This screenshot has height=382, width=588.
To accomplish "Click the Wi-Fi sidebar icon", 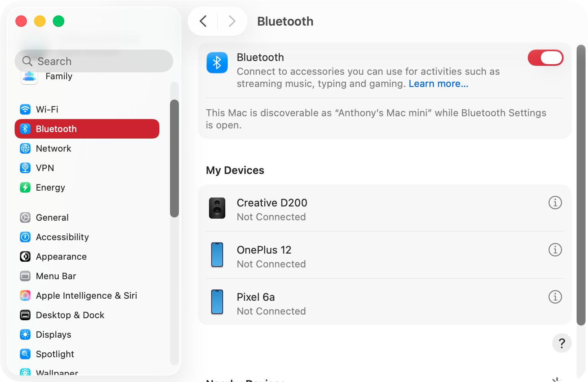I will [x=25, y=109].
